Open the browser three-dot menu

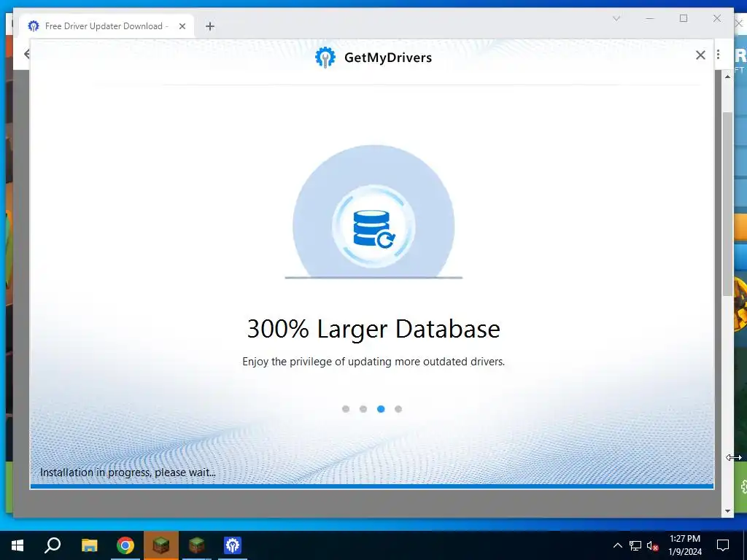tap(719, 55)
